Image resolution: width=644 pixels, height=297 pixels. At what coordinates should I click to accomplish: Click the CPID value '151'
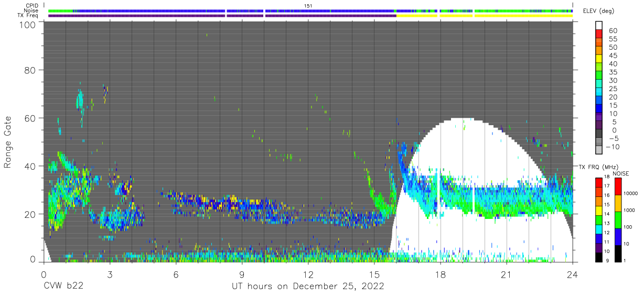pos(308,5)
